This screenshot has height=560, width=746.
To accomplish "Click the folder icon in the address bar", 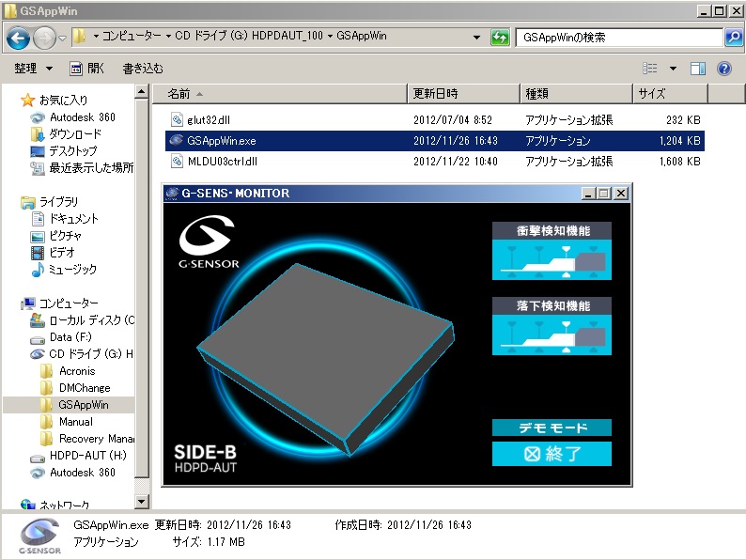I will point(80,37).
